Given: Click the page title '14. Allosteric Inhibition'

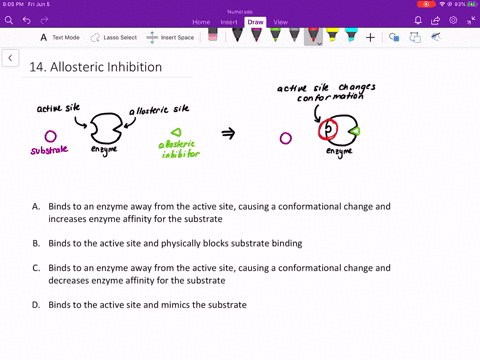Looking at the screenshot, I should [96, 67].
